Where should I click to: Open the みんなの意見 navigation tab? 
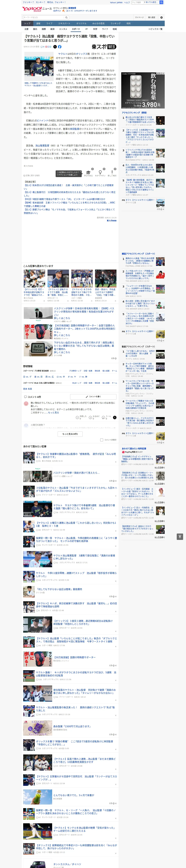[98, 24]
